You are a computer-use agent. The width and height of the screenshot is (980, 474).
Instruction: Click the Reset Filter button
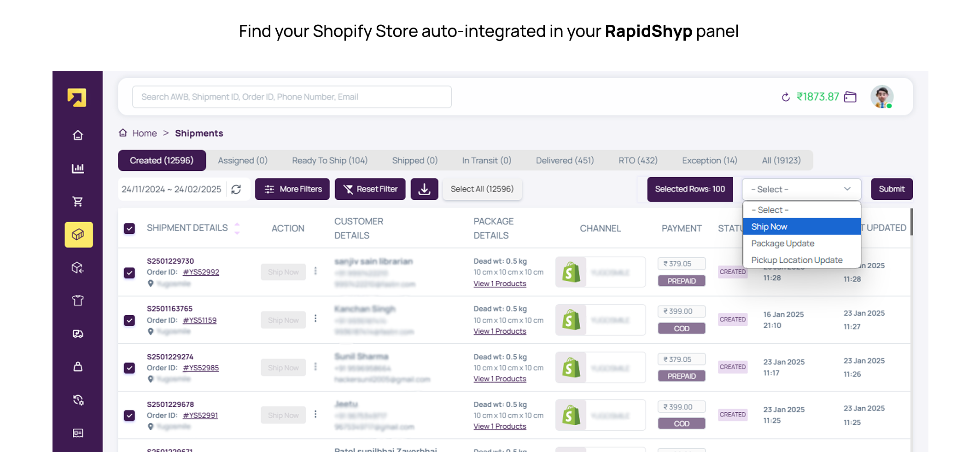point(370,189)
